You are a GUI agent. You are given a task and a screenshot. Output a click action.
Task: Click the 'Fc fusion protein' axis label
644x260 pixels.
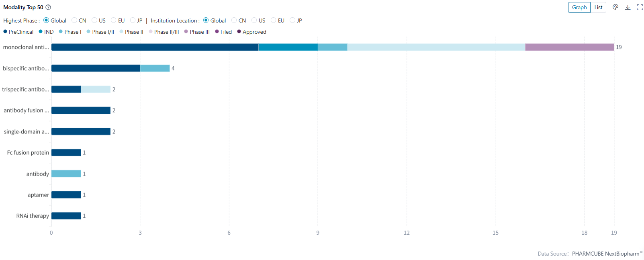[28, 152]
